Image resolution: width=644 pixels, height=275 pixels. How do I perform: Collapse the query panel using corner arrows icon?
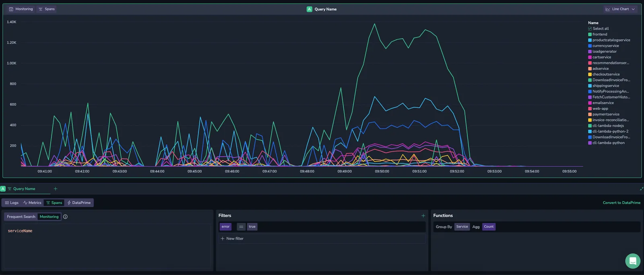pyautogui.click(x=642, y=189)
